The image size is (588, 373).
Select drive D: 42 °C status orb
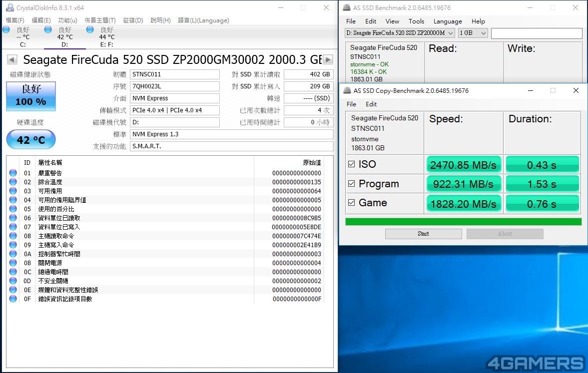coord(48,29)
